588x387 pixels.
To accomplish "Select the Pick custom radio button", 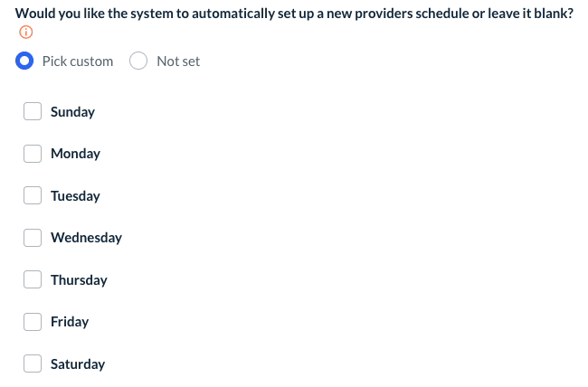I will click(26, 61).
